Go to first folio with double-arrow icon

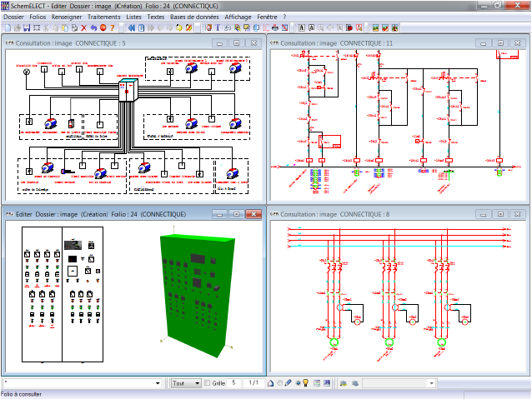point(132,27)
